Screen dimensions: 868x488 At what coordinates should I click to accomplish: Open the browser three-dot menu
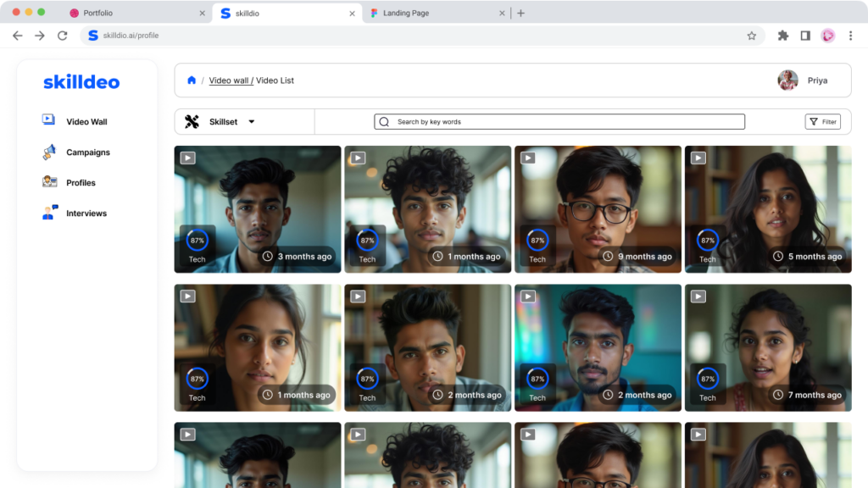[x=851, y=36]
